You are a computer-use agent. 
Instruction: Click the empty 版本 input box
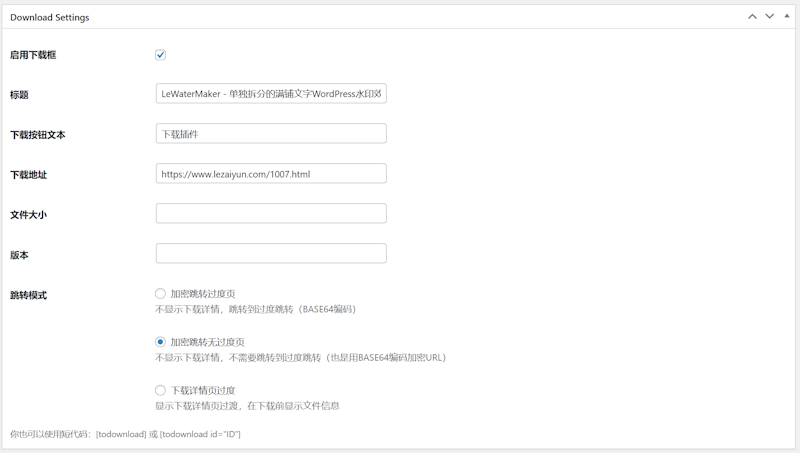click(x=271, y=254)
